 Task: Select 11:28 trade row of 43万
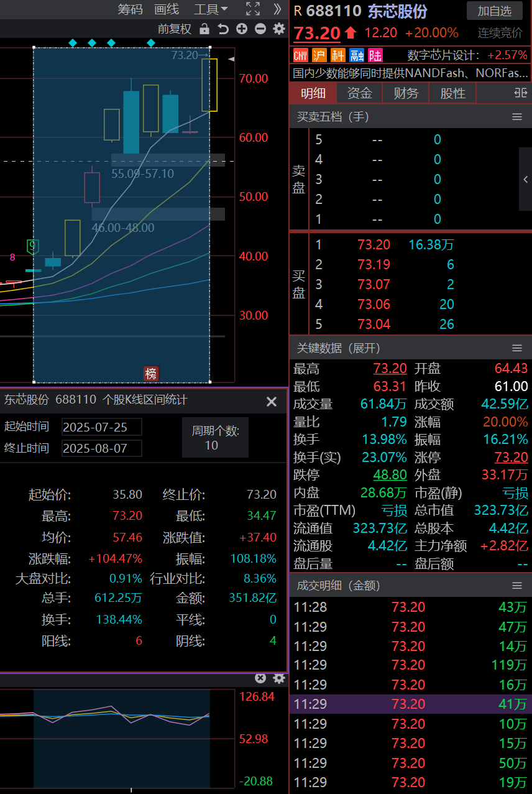[x=410, y=607]
